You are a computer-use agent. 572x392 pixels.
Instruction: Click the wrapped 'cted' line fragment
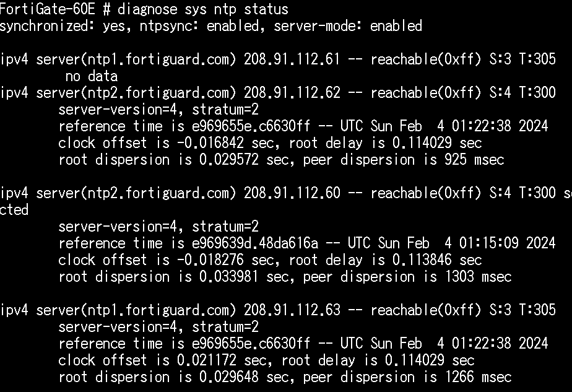pos(14,210)
